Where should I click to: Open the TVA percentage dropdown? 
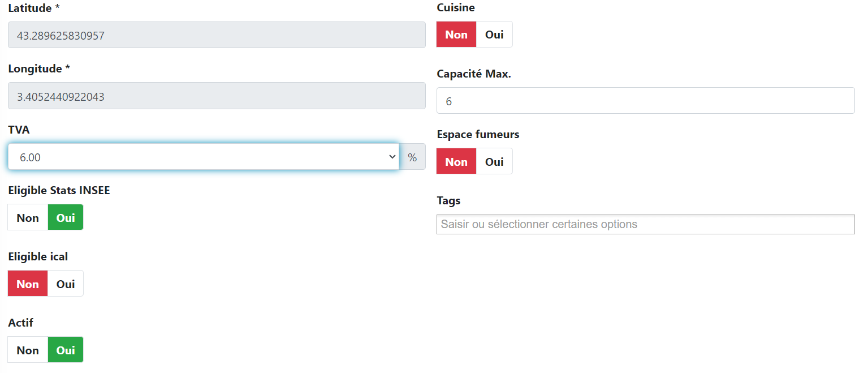[x=204, y=157]
